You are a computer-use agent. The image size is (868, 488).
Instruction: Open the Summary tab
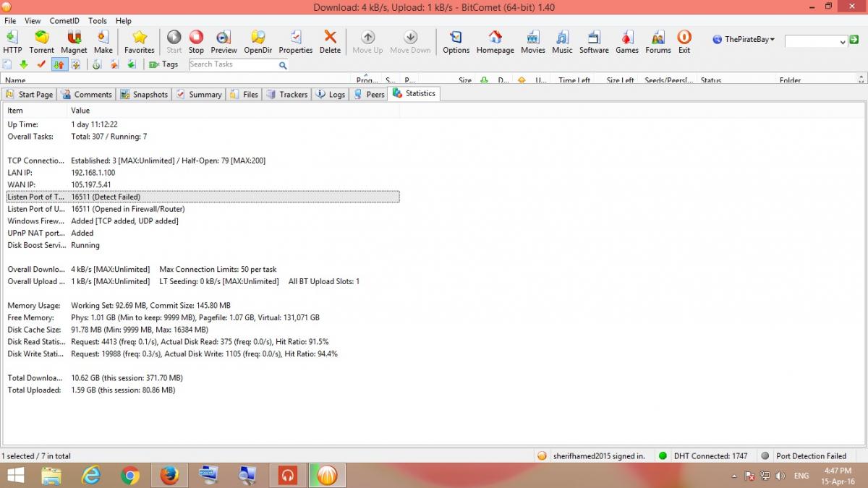click(199, 94)
